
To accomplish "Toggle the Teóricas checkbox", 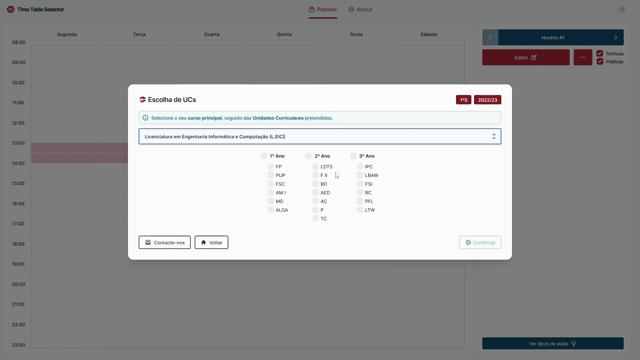I will [600, 53].
